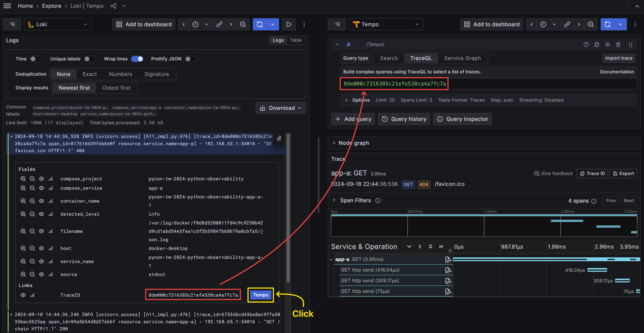Start live streaming logs with play icon
Image resolution: width=644 pixels, height=333 pixels.
289,24
